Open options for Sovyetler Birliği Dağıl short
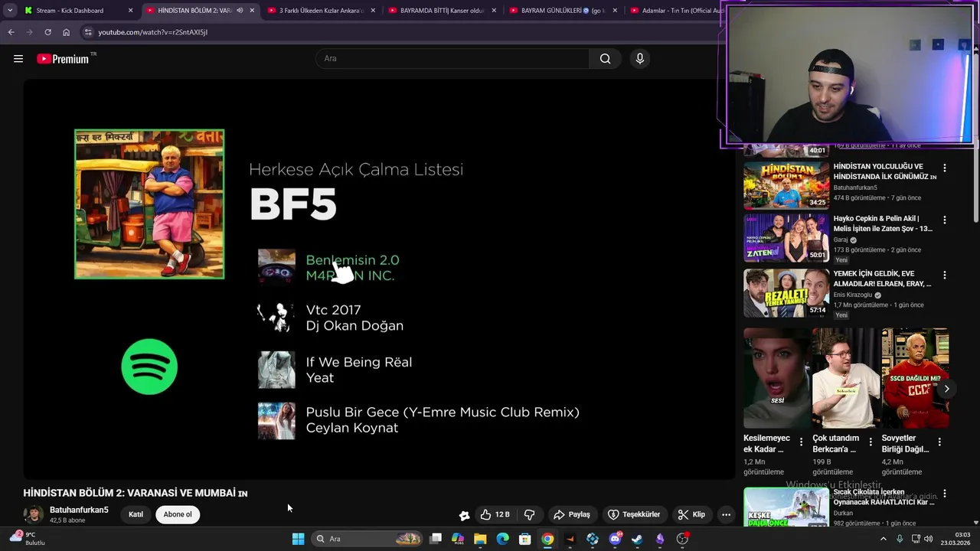Screen dimensions: 980x551 tap(939, 442)
